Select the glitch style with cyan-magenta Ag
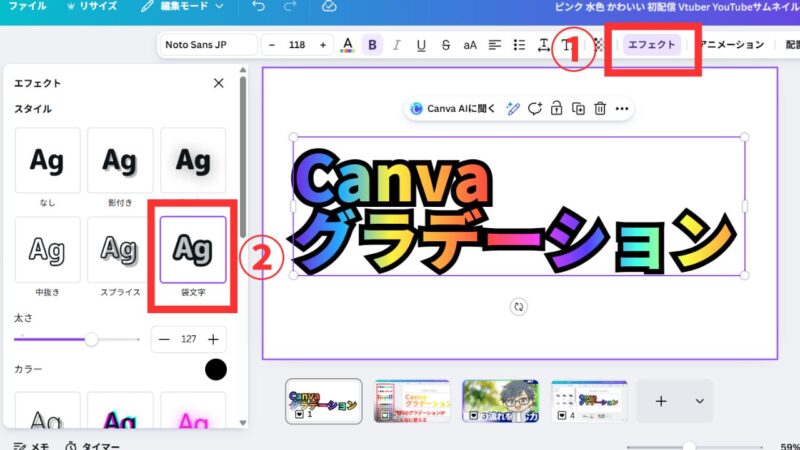Screen dimensions: 800x450 click(120, 411)
